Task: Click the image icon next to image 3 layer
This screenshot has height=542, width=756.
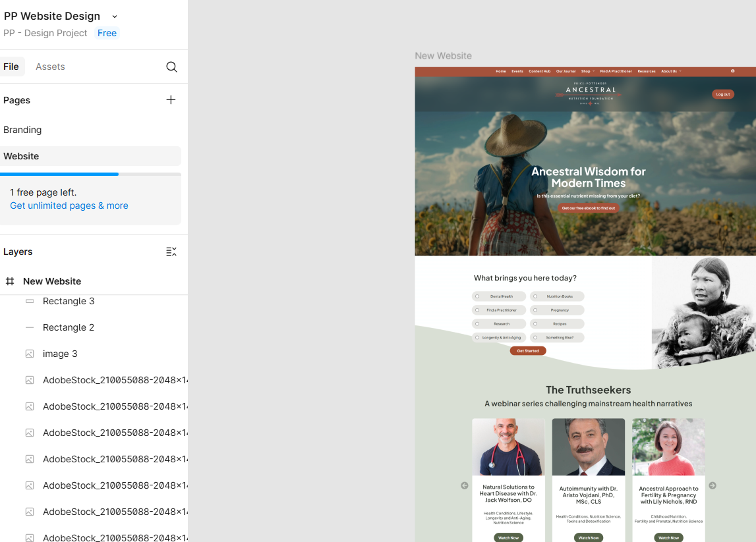Action: (30, 354)
